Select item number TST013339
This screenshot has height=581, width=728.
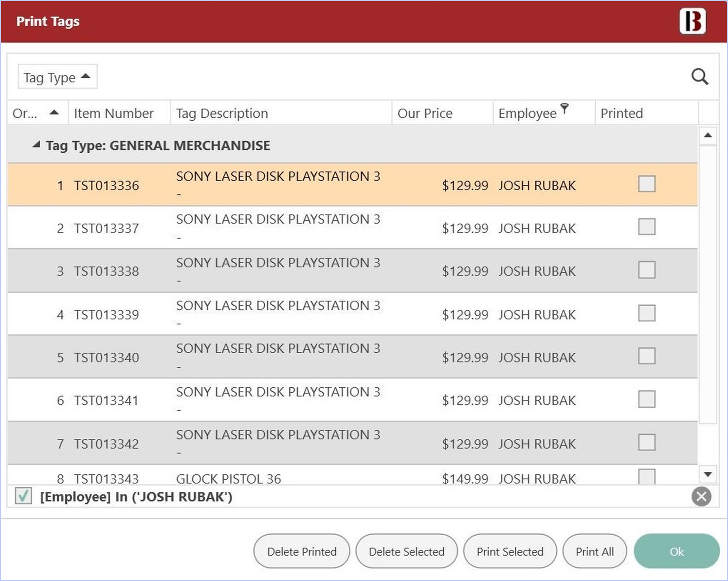pos(107,314)
